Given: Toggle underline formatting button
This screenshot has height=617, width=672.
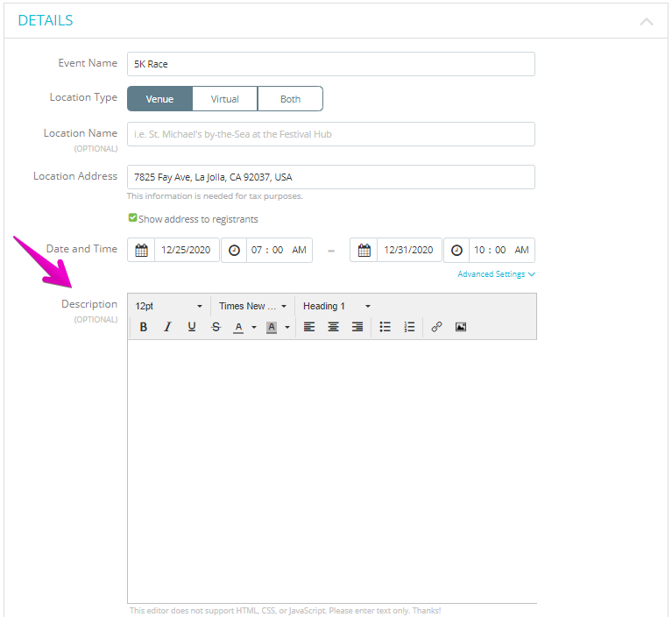Looking at the screenshot, I should pos(192,327).
